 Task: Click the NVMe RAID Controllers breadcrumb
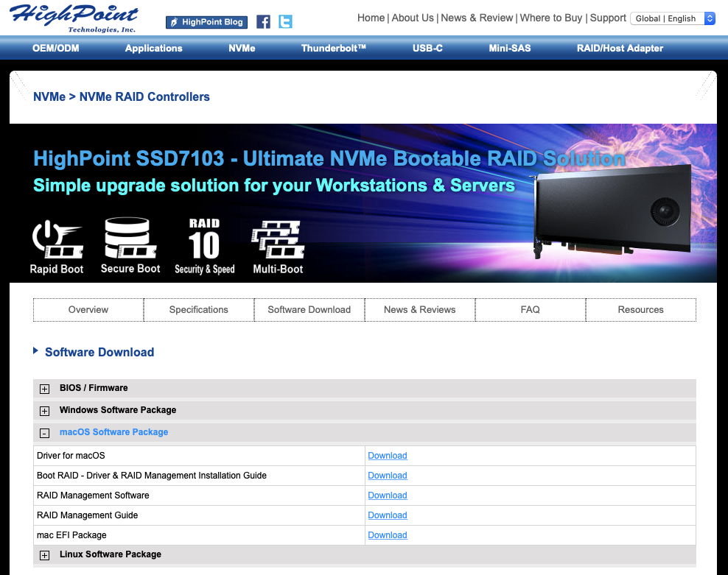144,96
